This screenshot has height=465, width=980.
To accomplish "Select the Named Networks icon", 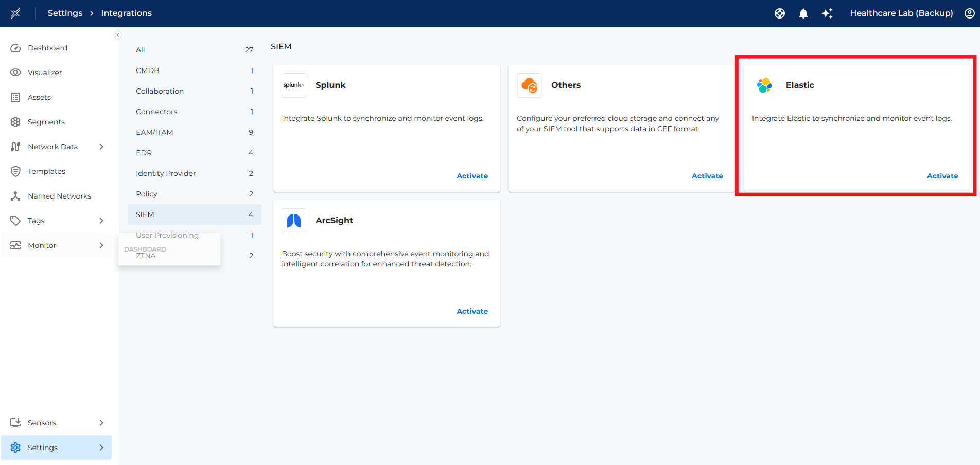I will (x=16, y=195).
